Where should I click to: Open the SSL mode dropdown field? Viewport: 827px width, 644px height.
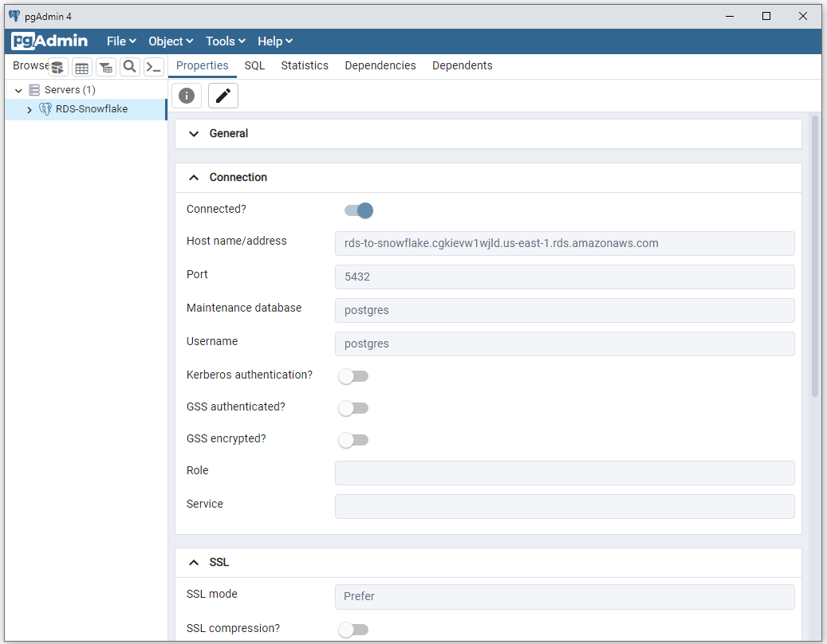click(x=565, y=596)
